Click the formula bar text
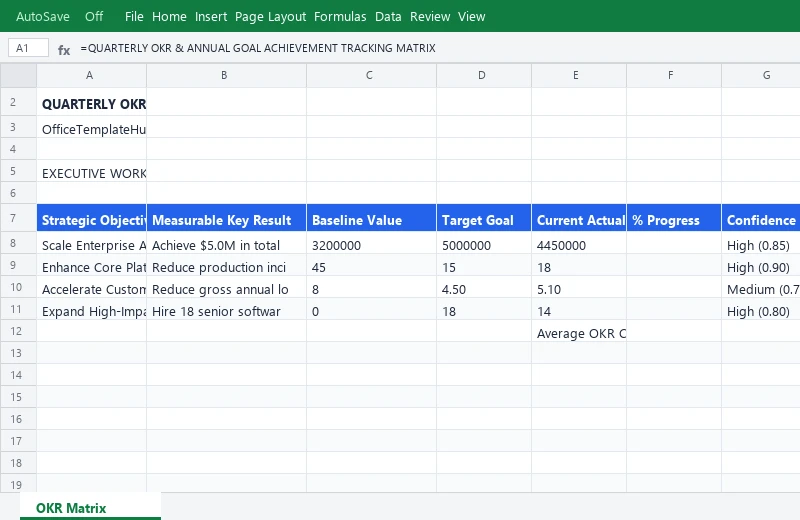This screenshot has width=800, height=520. click(258, 48)
